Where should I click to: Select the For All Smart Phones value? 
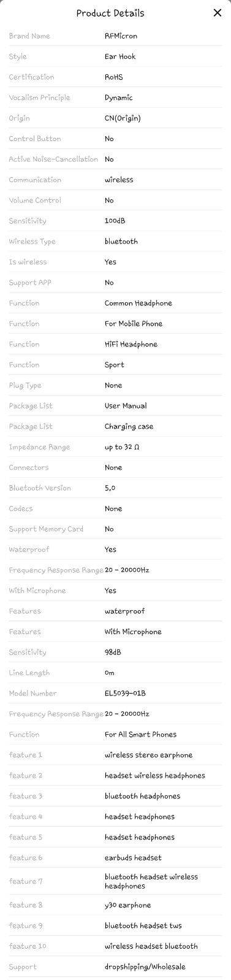[x=140, y=735]
